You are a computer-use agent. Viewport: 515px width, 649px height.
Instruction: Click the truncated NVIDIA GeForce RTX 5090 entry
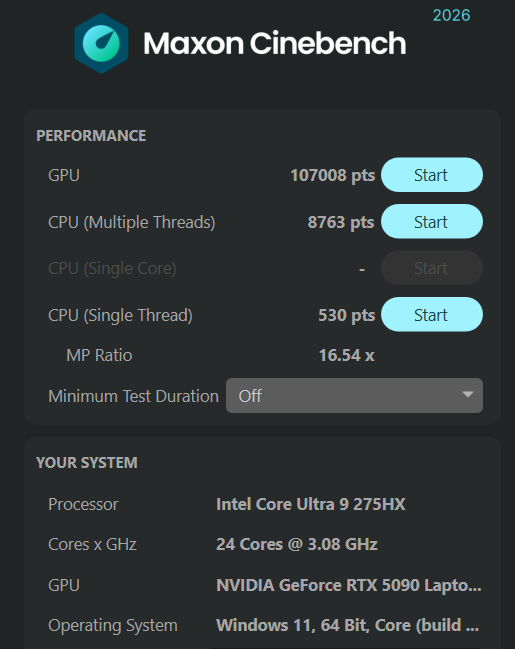click(349, 585)
